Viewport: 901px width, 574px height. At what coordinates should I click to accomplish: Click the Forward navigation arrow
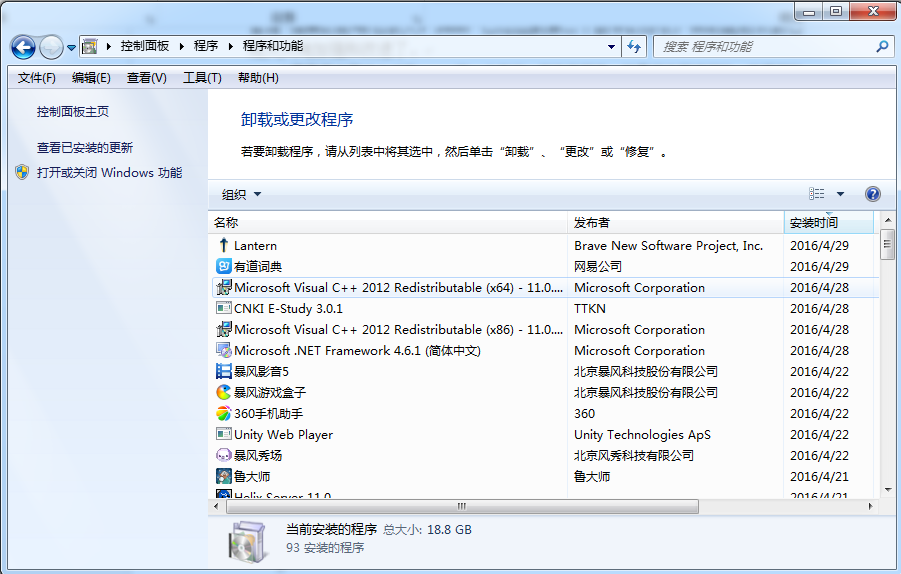coord(52,47)
